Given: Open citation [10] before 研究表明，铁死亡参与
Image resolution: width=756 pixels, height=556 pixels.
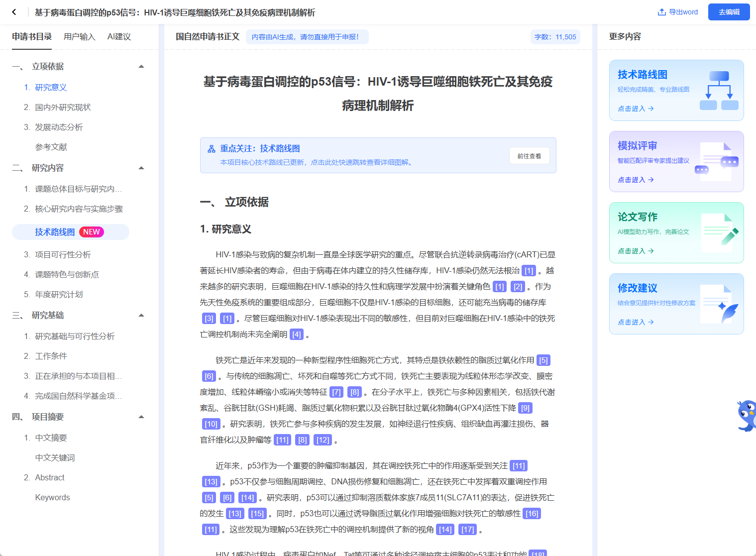Looking at the screenshot, I should tap(211, 424).
